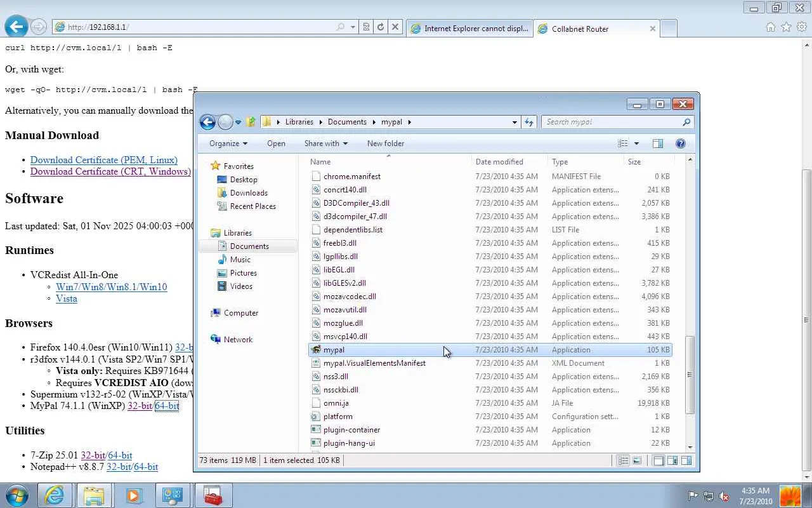Sort files by Date modified column
The height and width of the screenshot is (508, 812).
pos(509,162)
